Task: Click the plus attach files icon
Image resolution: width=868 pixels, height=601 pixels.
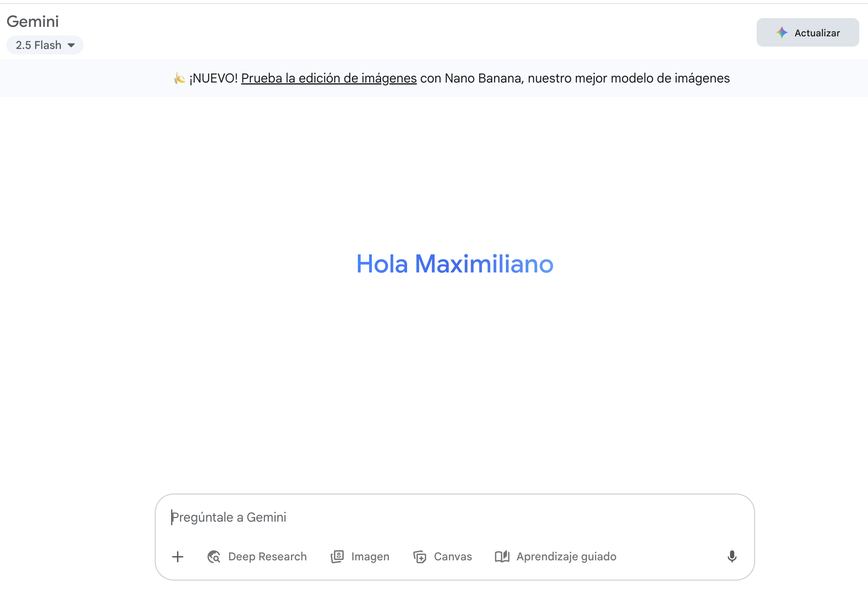Action: pos(178,557)
